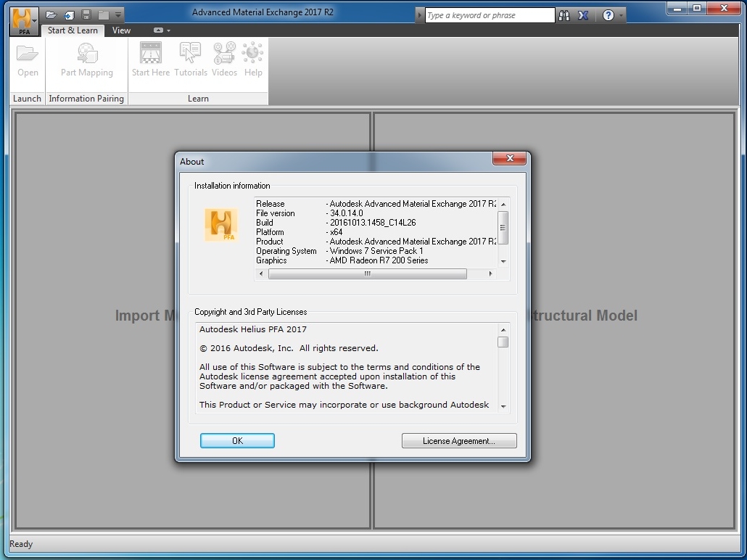Click left arrow of horizontal scrollbar

261,273
